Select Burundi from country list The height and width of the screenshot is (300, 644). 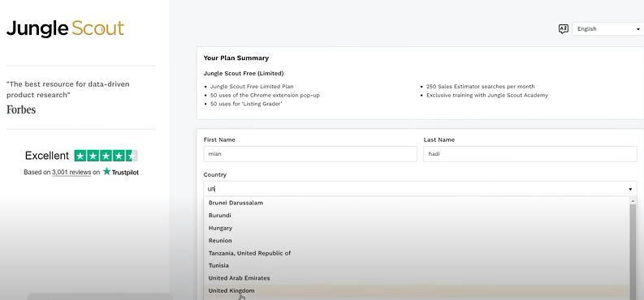point(417,215)
